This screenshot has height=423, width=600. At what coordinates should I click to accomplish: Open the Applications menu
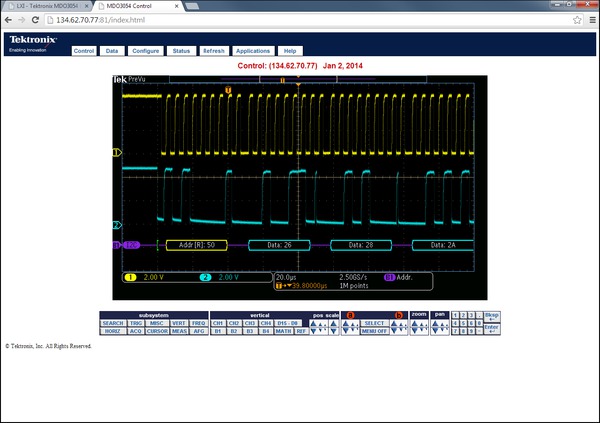pos(253,50)
